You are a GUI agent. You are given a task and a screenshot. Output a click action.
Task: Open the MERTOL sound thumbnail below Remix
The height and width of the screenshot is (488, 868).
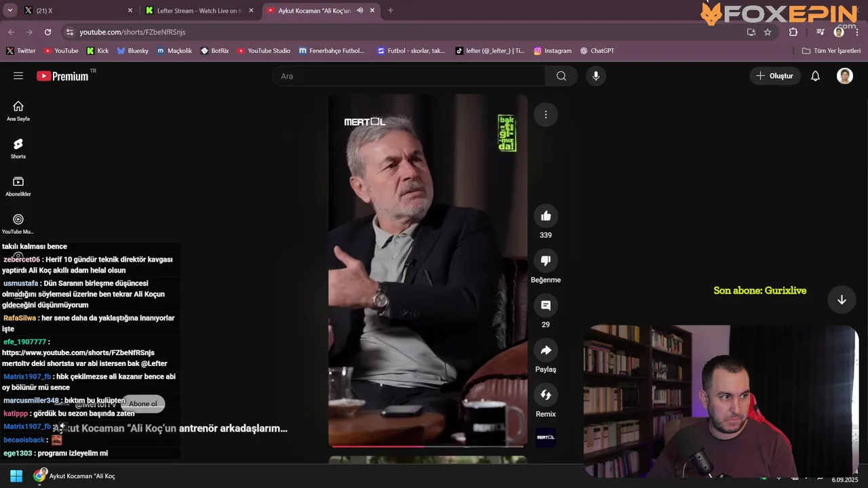pyautogui.click(x=546, y=437)
